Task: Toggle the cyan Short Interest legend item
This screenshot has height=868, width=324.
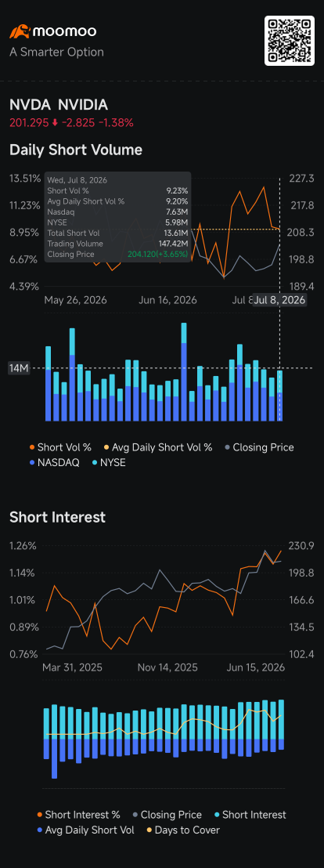Action: (247, 815)
